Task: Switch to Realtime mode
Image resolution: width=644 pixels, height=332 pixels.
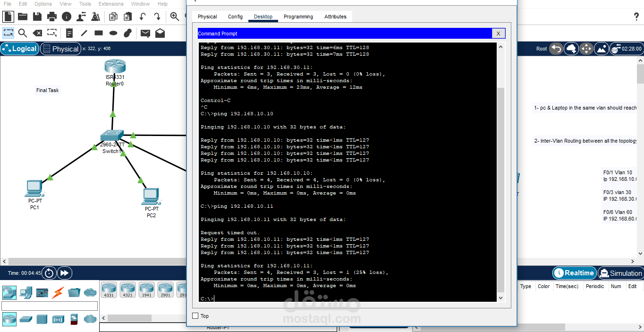Action: [574, 273]
